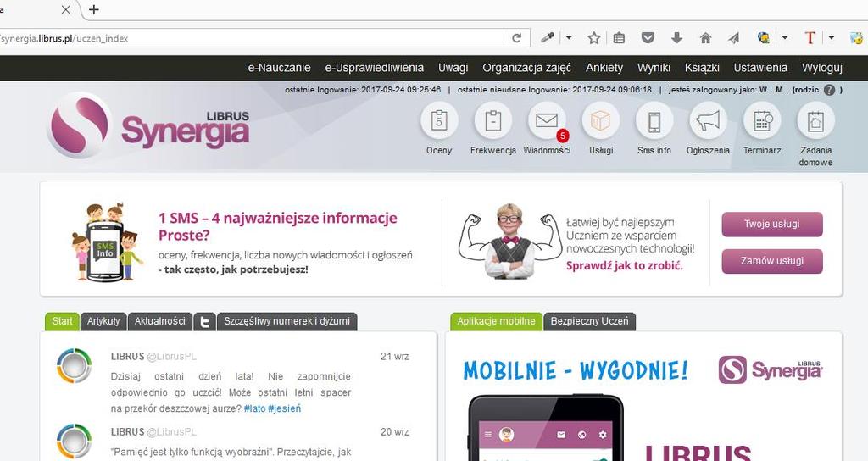Viewport: 868px width, 461px height.
Task: Expand the dropdown arrow beside red T icon
Action: (x=831, y=38)
